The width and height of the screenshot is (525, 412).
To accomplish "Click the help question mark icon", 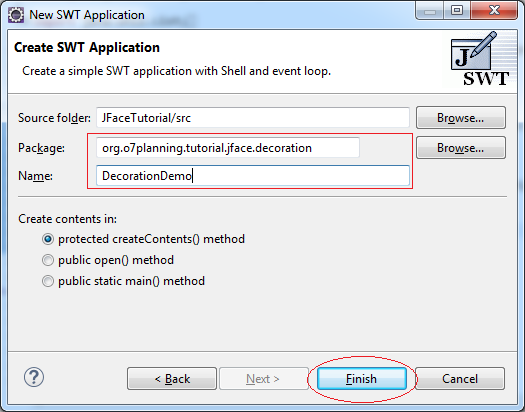I will tap(34, 377).
